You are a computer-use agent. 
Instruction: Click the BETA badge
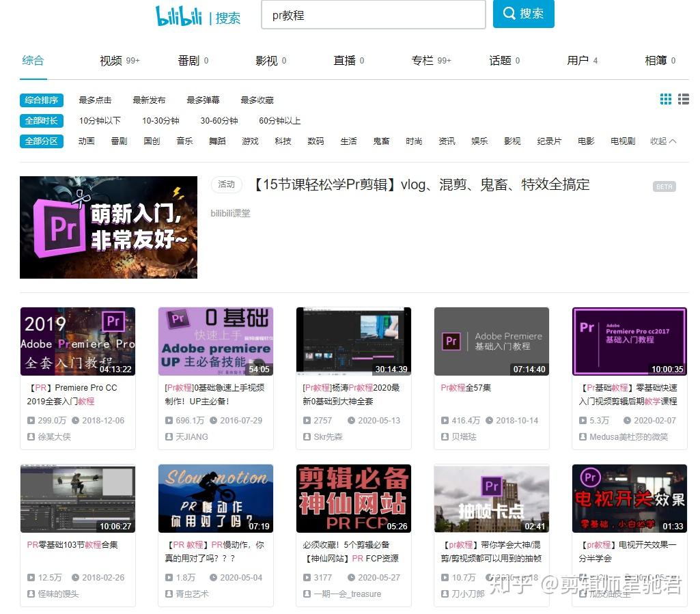664,186
